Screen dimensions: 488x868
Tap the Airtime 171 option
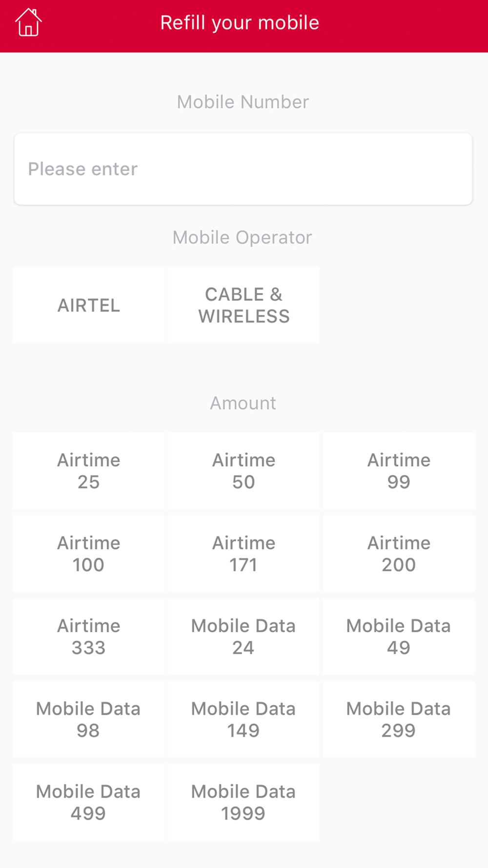[244, 554]
